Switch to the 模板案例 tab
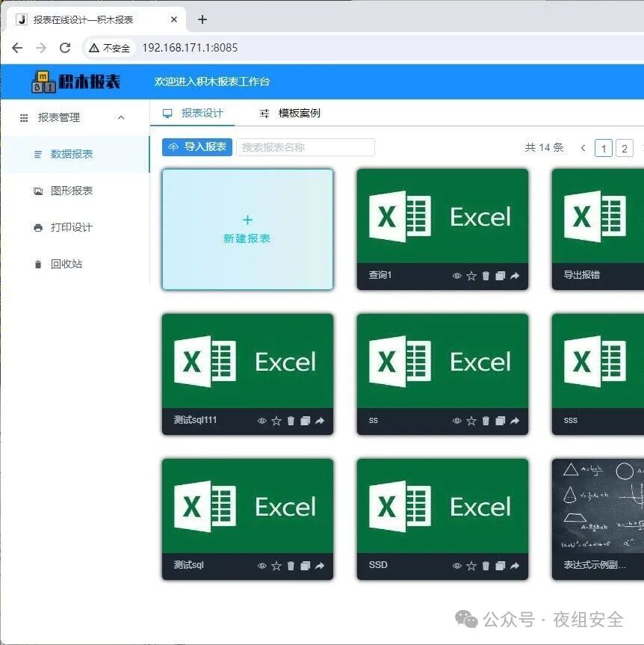 pyautogui.click(x=290, y=113)
